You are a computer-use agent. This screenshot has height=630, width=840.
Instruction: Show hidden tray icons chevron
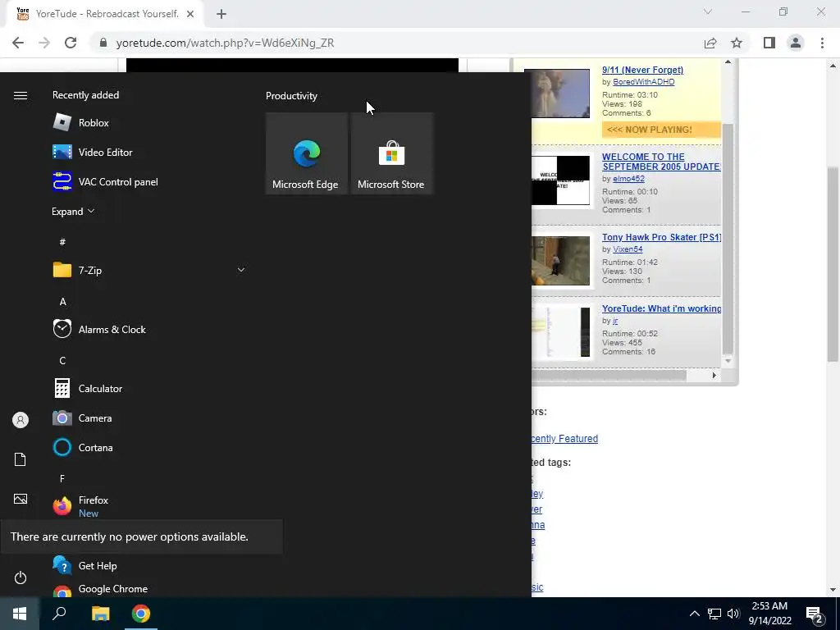point(694,614)
